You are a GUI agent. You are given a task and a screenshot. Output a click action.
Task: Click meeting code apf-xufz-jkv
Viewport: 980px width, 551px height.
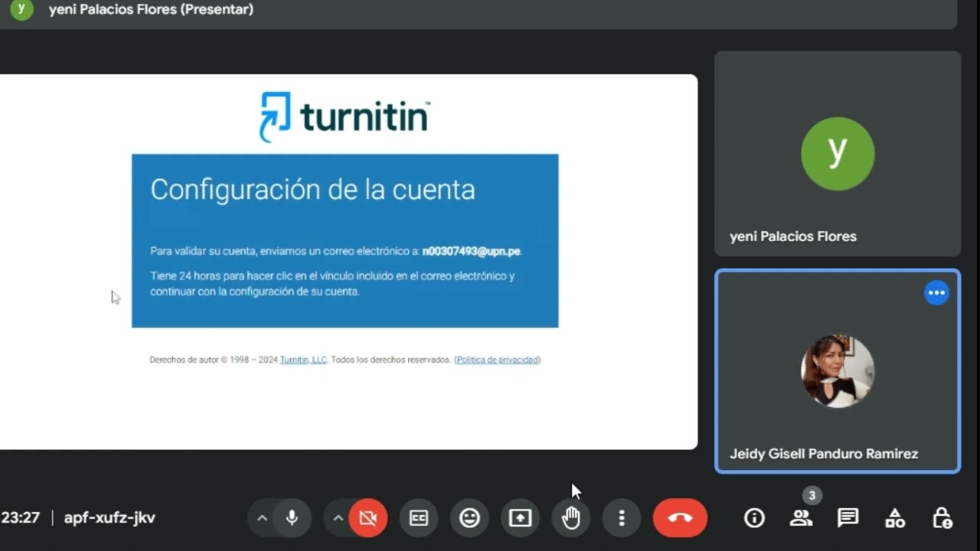coord(109,518)
